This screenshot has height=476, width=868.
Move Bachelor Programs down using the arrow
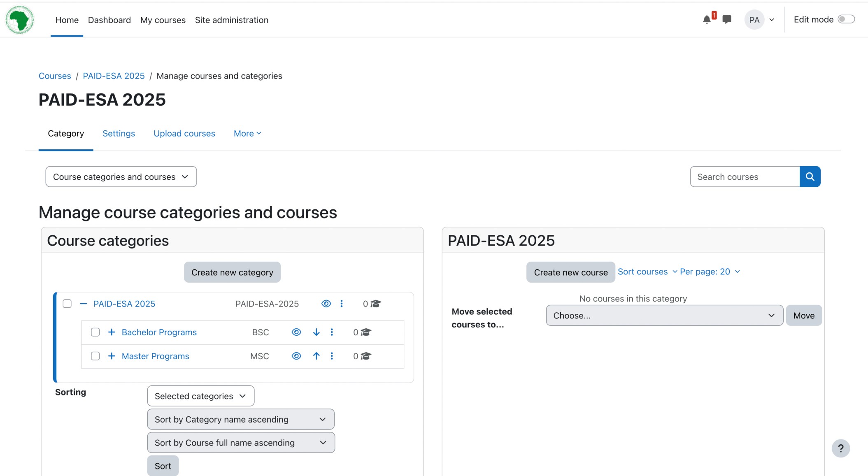pos(316,332)
